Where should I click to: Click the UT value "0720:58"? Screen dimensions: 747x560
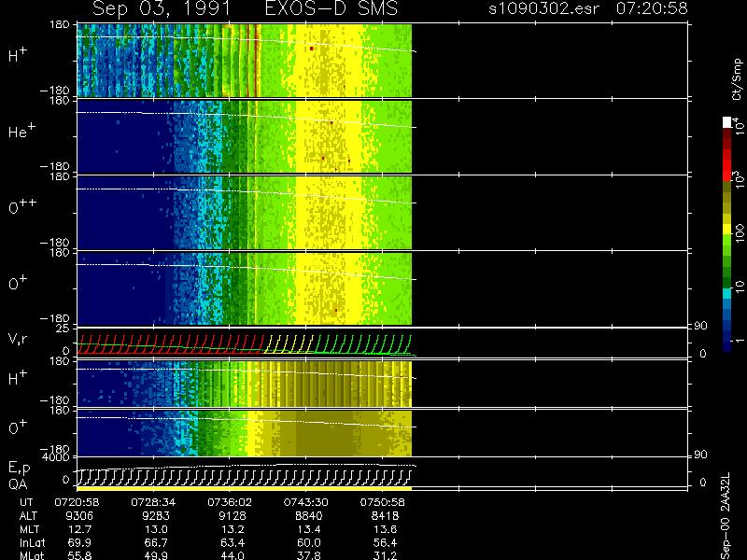[77, 502]
